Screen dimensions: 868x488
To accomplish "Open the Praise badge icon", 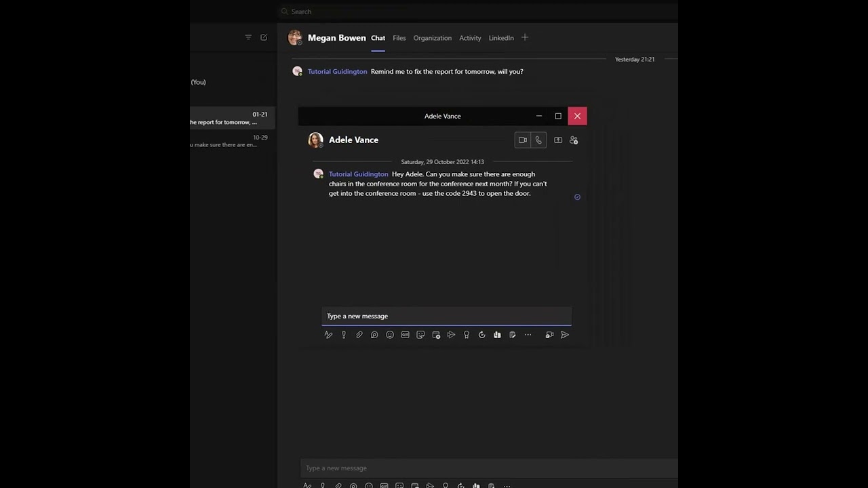I will pyautogui.click(x=467, y=335).
